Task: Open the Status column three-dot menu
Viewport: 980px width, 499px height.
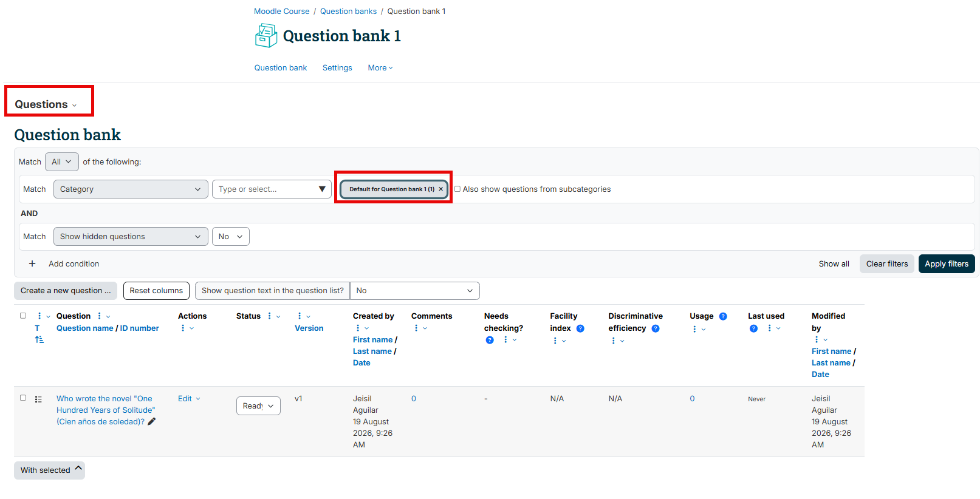Action: pyautogui.click(x=270, y=316)
